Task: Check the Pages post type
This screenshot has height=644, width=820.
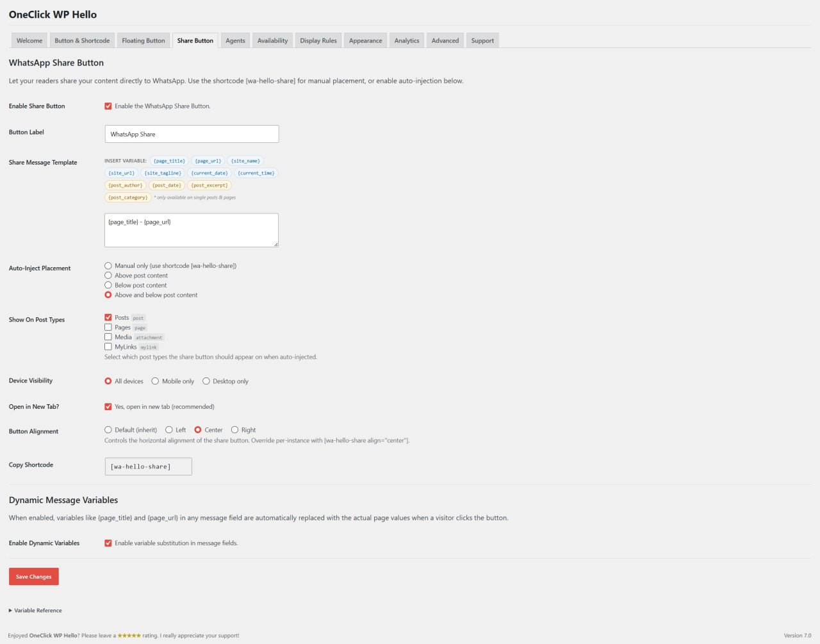Action: pos(108,327)
